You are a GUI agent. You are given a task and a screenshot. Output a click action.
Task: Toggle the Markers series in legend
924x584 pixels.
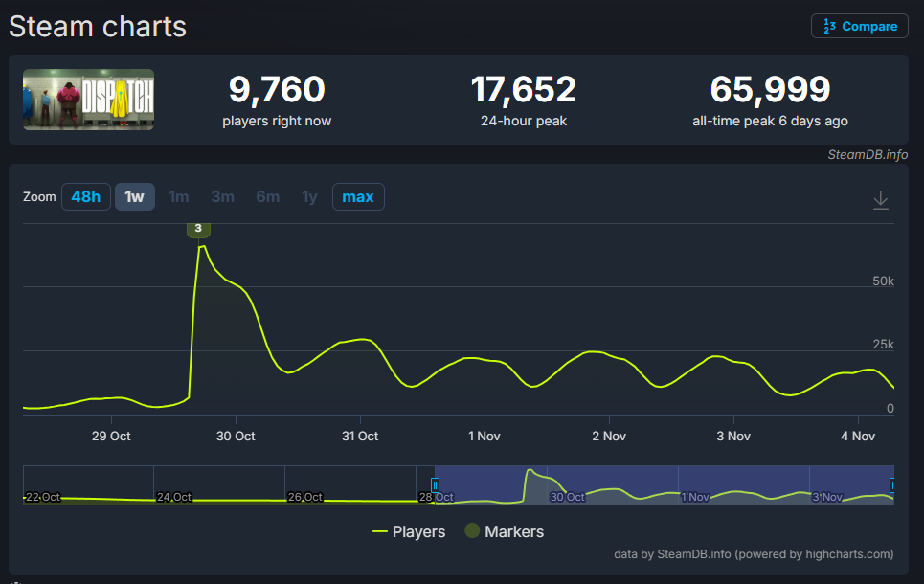[505, 531]
